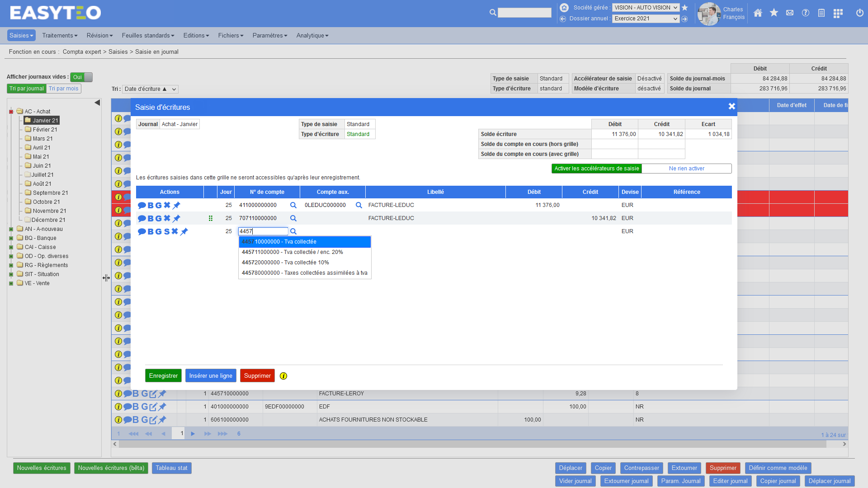
Task: Click info icon beside Supprimer button
Action: coord(283,376)
